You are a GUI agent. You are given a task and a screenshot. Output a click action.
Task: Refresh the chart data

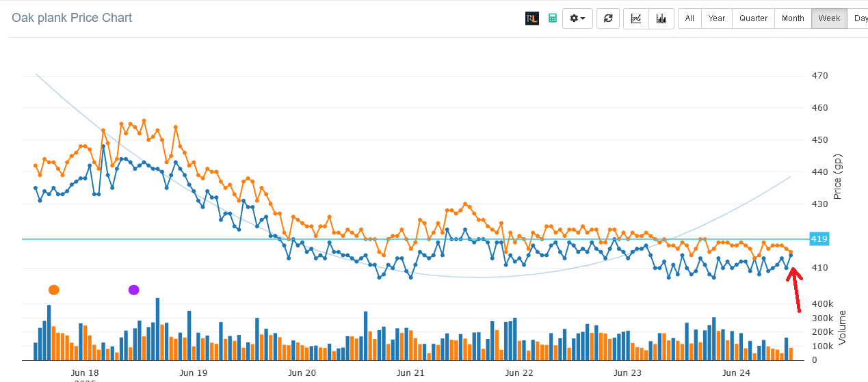tap(608, 18)
